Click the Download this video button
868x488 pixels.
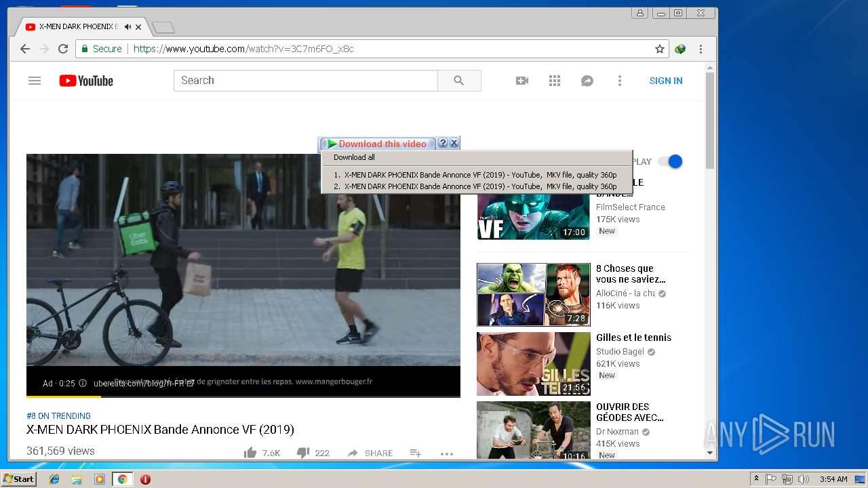click(x=377, y=144)
